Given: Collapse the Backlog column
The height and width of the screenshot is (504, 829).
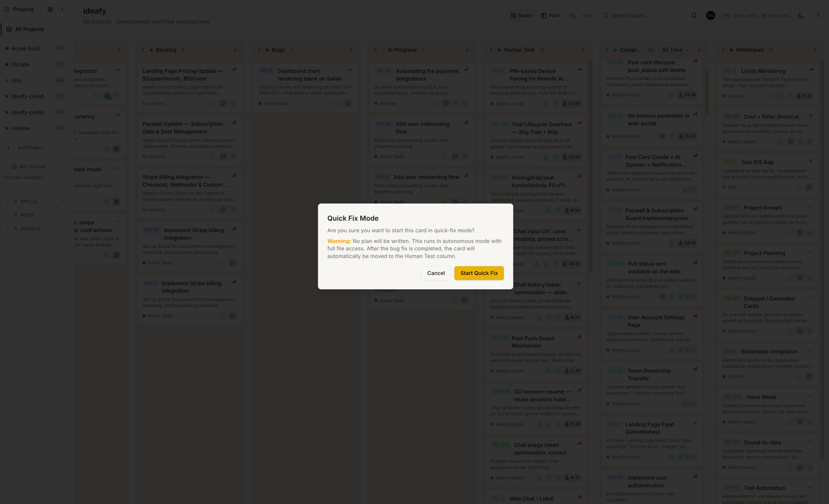Looking at the screenshot, I should click(x=143, y=50).
